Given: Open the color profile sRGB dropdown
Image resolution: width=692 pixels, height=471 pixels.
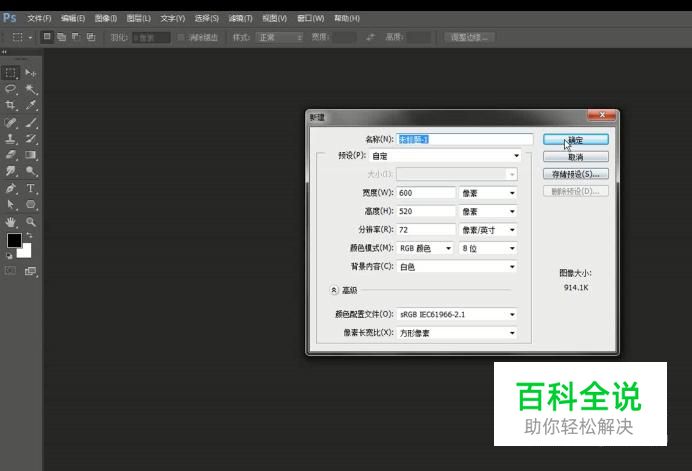Looking at the screenshot, I should point(457,314).
